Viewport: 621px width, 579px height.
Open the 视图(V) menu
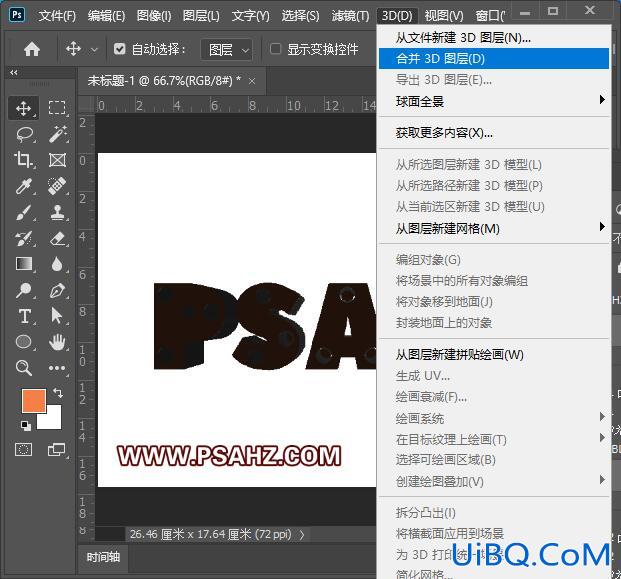(x=444, y=16)
